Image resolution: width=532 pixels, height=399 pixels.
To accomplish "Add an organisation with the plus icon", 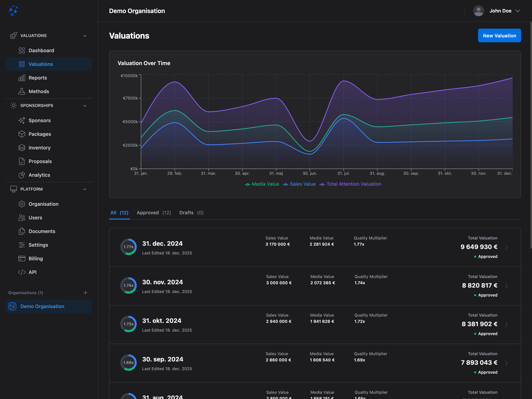I will pos(85,293).
